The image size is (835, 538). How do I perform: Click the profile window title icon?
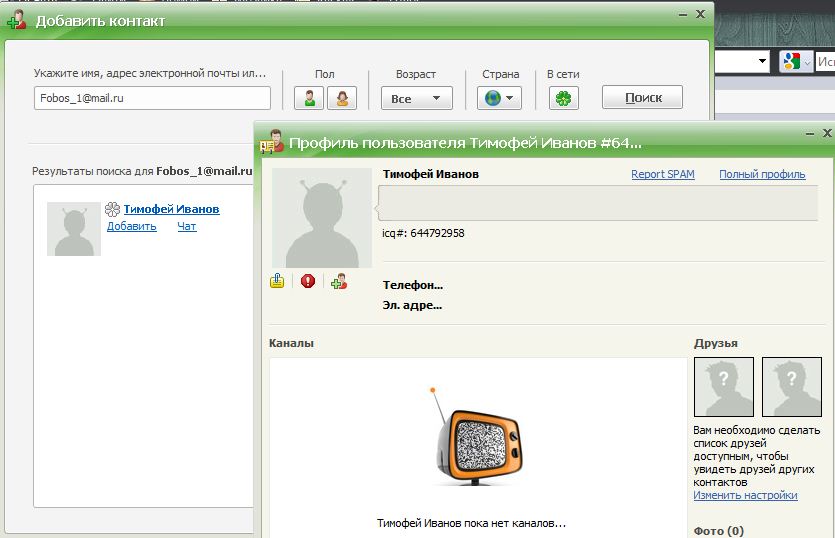[272, 142]
